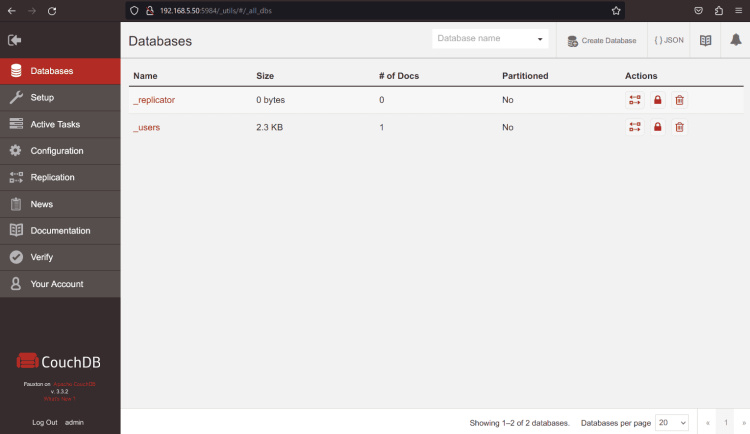Open the notifications bell icon
Screen dimensions: 750x434
click(735, 41)
